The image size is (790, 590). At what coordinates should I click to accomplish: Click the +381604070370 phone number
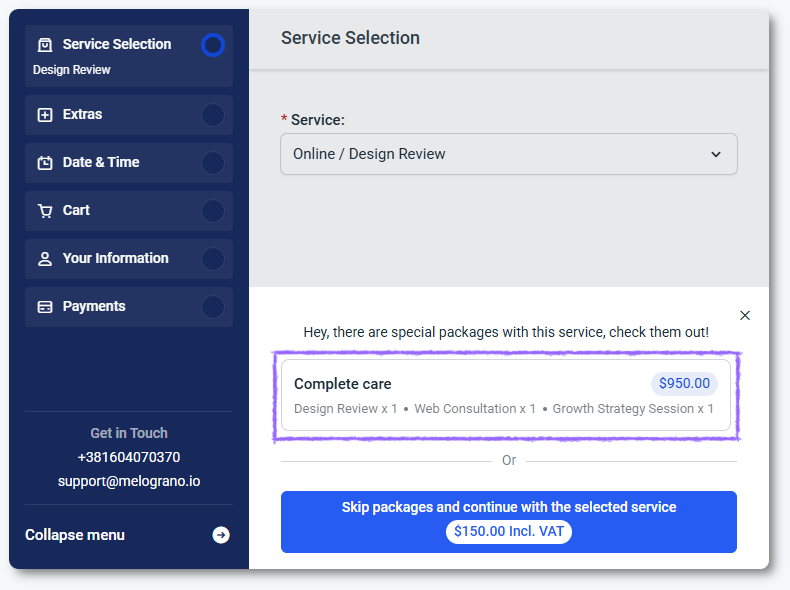click(129, 457)
